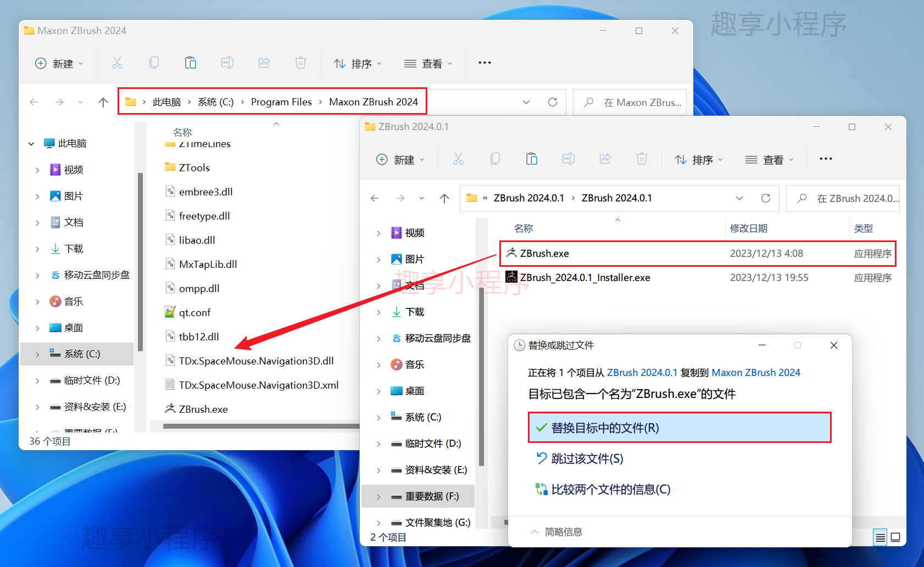Switch to details view in ZBrush 2024.0.1 status bar

[x=880, y=537]
